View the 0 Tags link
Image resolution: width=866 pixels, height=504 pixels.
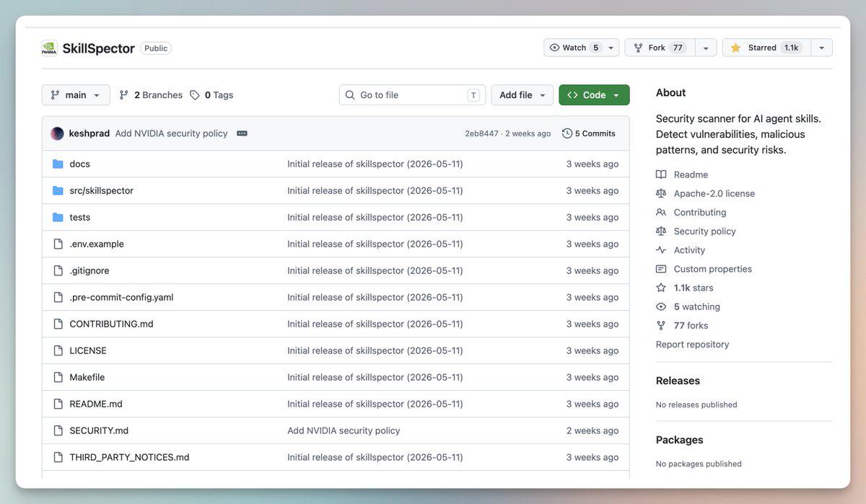click(211, 95)
